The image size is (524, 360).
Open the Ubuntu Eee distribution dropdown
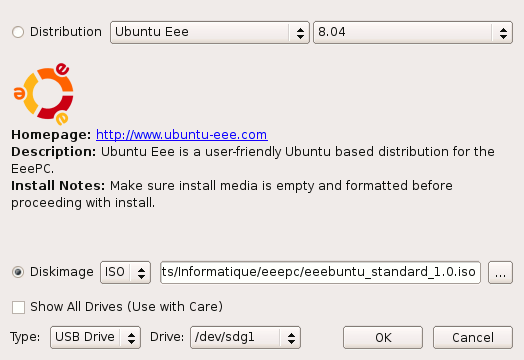point(210,32)
